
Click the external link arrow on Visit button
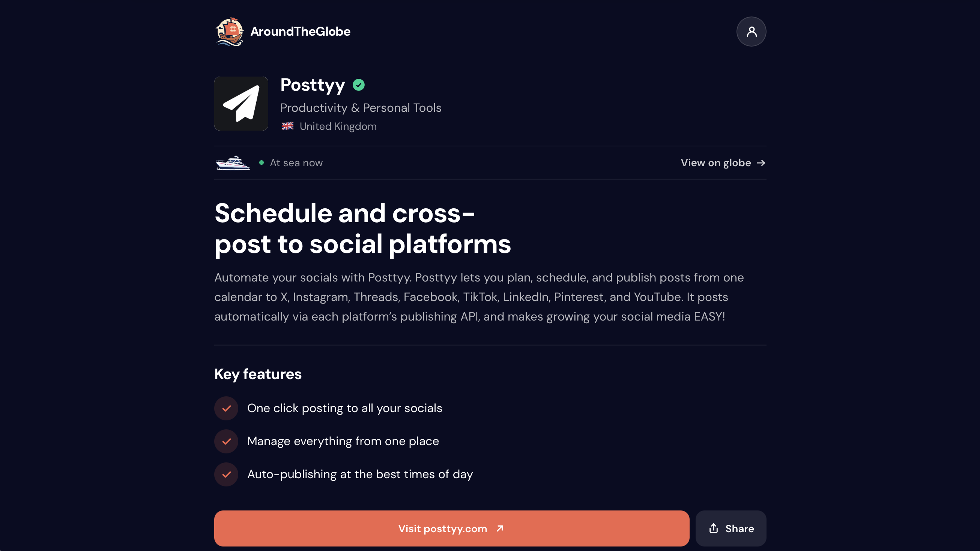coord(499,528)
